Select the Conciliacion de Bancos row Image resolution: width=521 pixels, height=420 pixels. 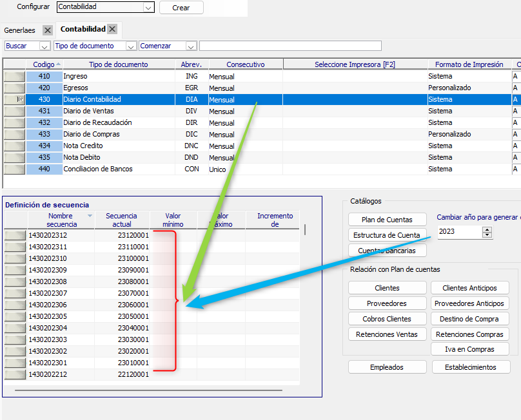point(98,169)
